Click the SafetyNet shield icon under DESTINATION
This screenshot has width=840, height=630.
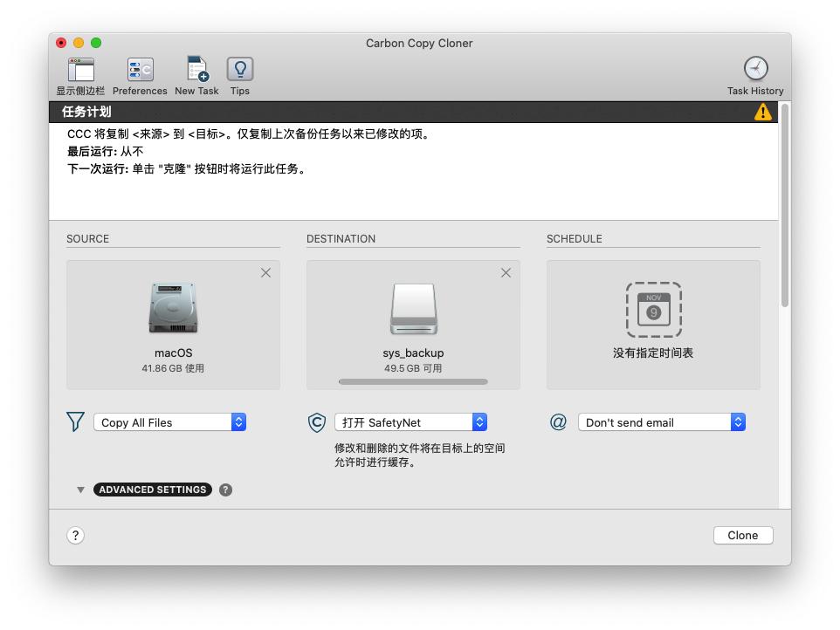pos(315,421)
